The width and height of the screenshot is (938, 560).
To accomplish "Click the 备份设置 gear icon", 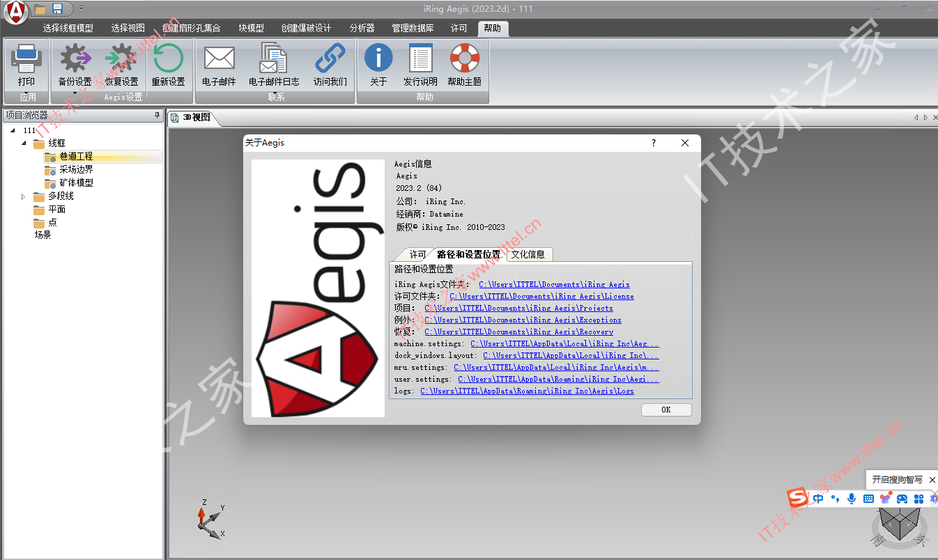I will click(75, 59).
